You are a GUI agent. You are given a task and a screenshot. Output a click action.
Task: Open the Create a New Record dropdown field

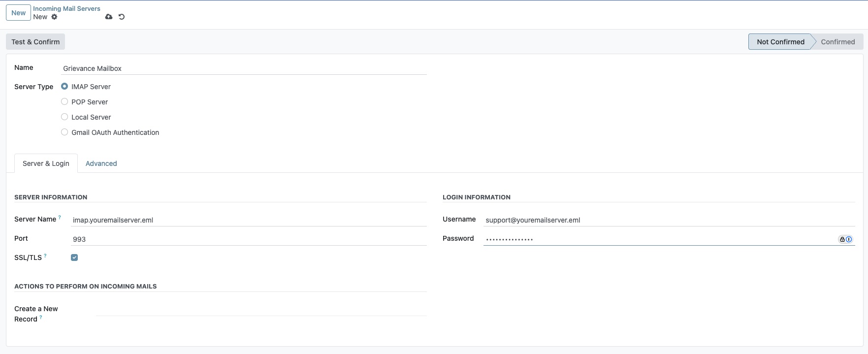[x=261, y=310]
